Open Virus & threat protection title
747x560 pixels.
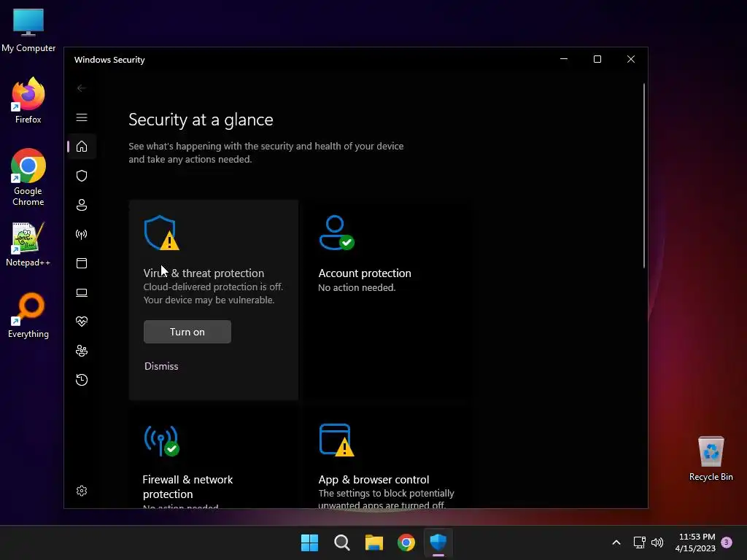tap(204, 273)
